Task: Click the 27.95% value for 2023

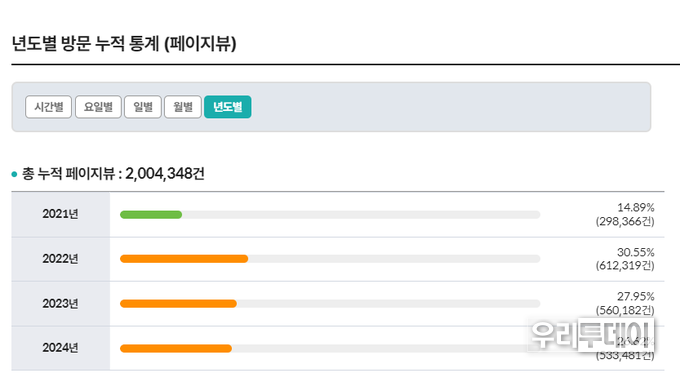Action: (x=636, y=297)
